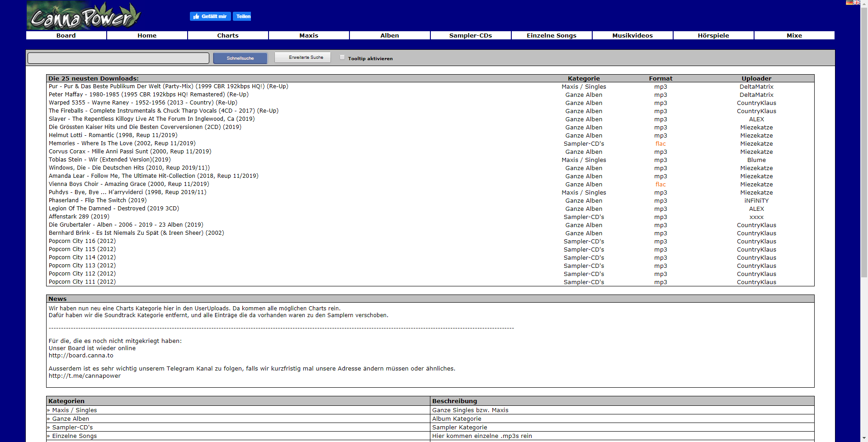The width and height of the screenshot is (868, 442).
Task: Open the Sampler-CDs menu item
Action: click(471, 35)
